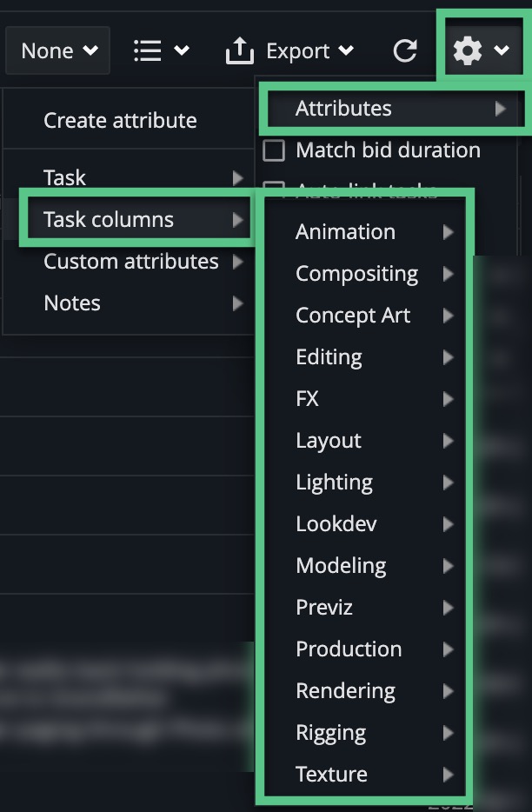Open the Compositing task column options
This screenshot has width=532, height=812.
coord(356,273)
